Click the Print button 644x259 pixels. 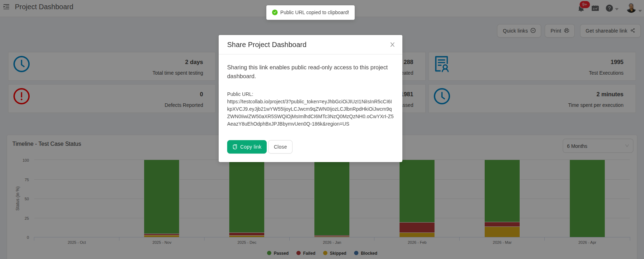tap(560, 31)
